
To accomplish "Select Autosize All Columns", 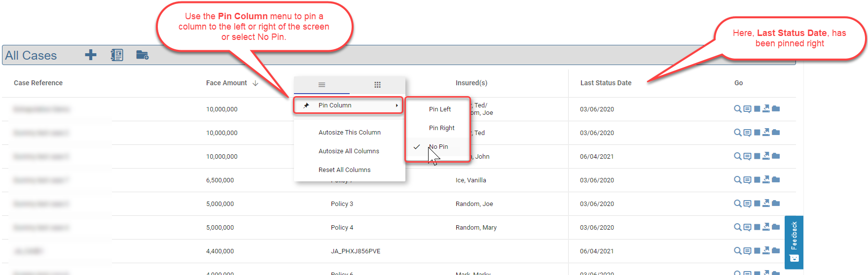I will [x=349, y=151].
